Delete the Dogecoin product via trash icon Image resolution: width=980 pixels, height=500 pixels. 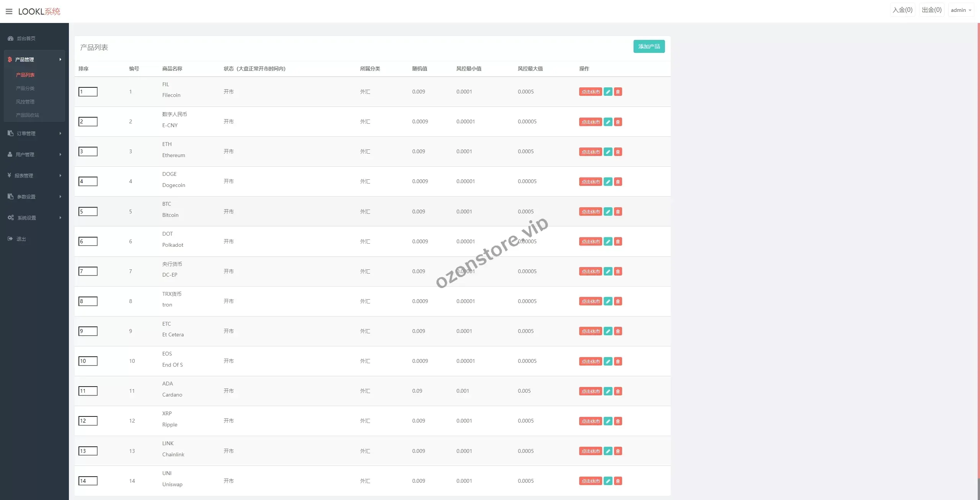click(618, 182)
